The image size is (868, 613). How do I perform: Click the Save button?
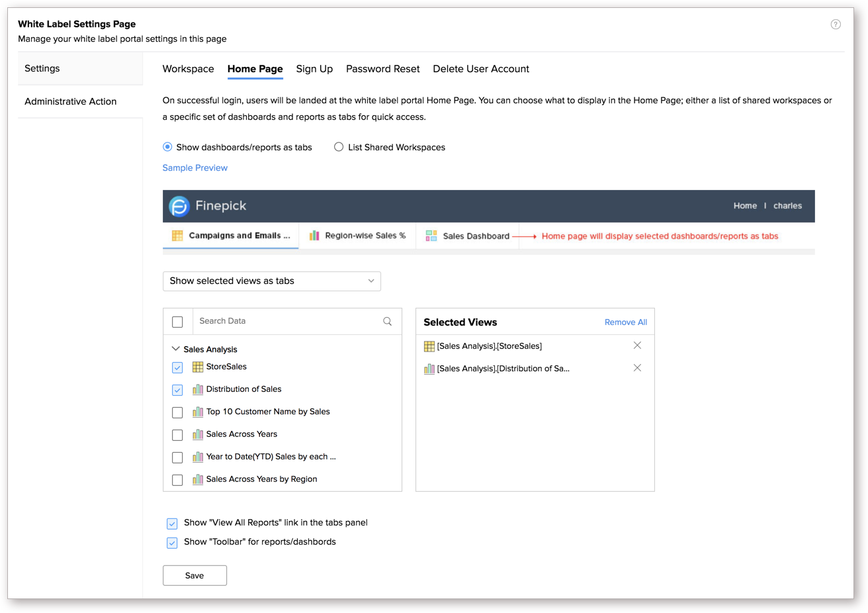pos(195,575)
